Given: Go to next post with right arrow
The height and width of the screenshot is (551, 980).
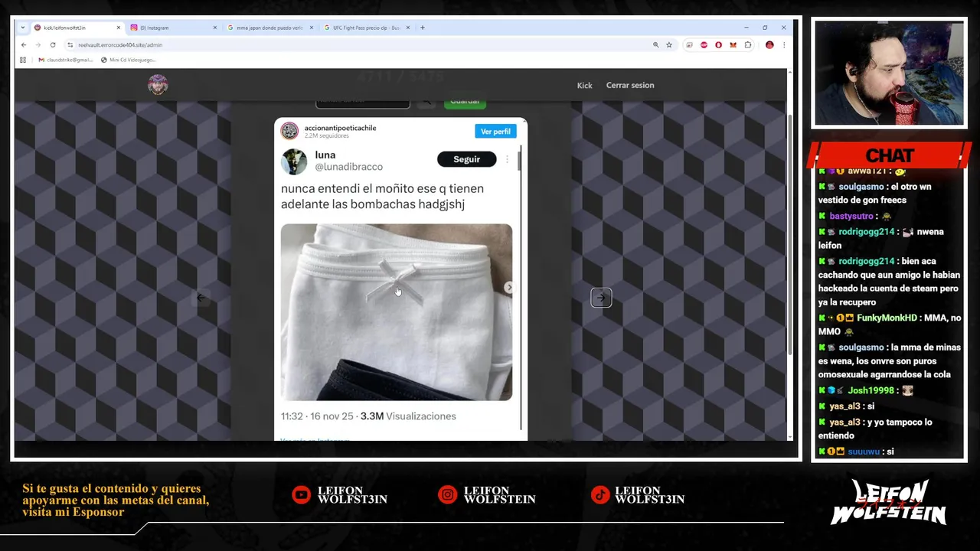Looking at the screenshot, I should [x=601, y=298].
